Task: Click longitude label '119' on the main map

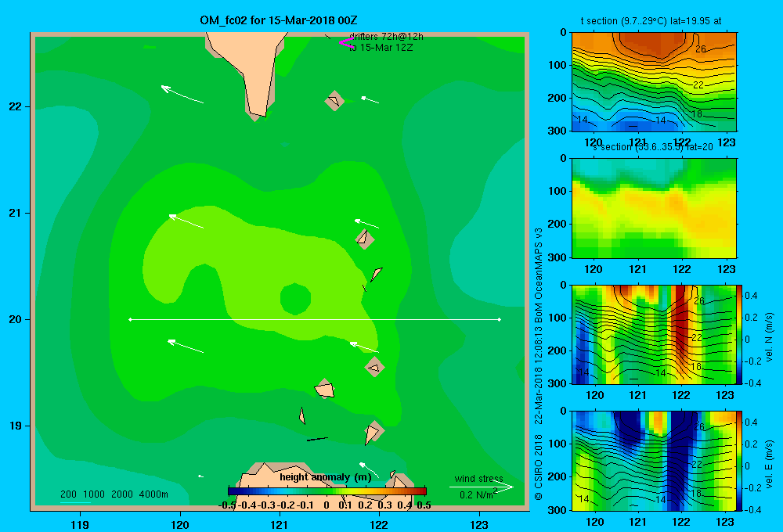Action: [80, 524]
